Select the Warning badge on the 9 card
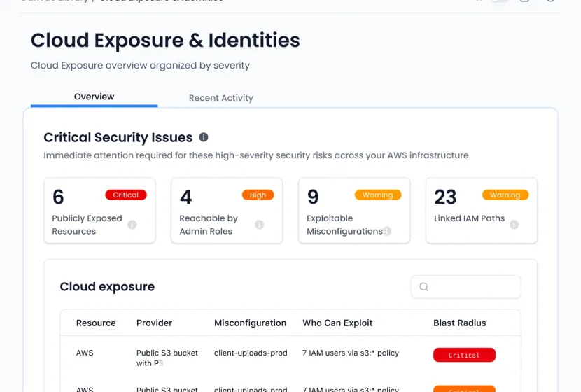The image size is (581, 392). pos(377,195)
